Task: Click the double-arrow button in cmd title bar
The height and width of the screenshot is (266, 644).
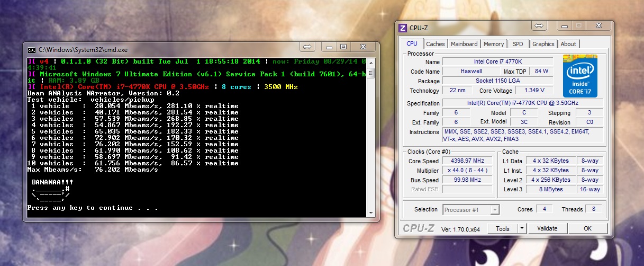Action: [x=308, y=47]
